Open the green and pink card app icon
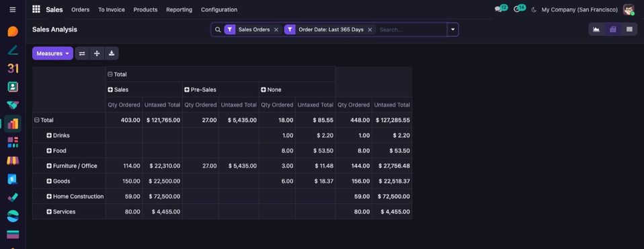This screenshot has height=249, width=644. pyautogui.click(x=13, y=235)
